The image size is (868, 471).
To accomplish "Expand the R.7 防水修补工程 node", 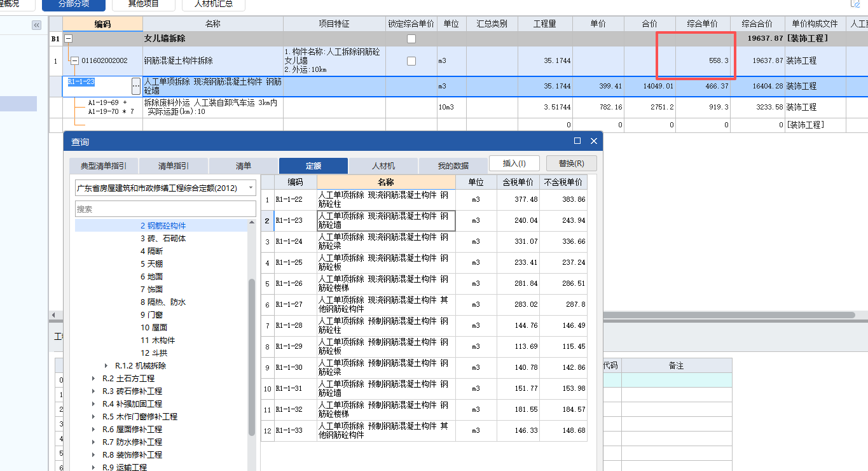I will (93, 442).
